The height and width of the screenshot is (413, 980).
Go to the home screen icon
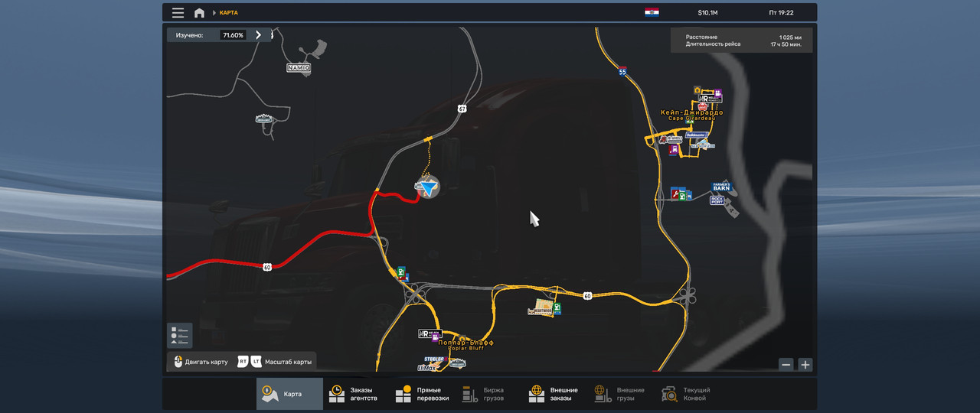(x=199, y=13)
